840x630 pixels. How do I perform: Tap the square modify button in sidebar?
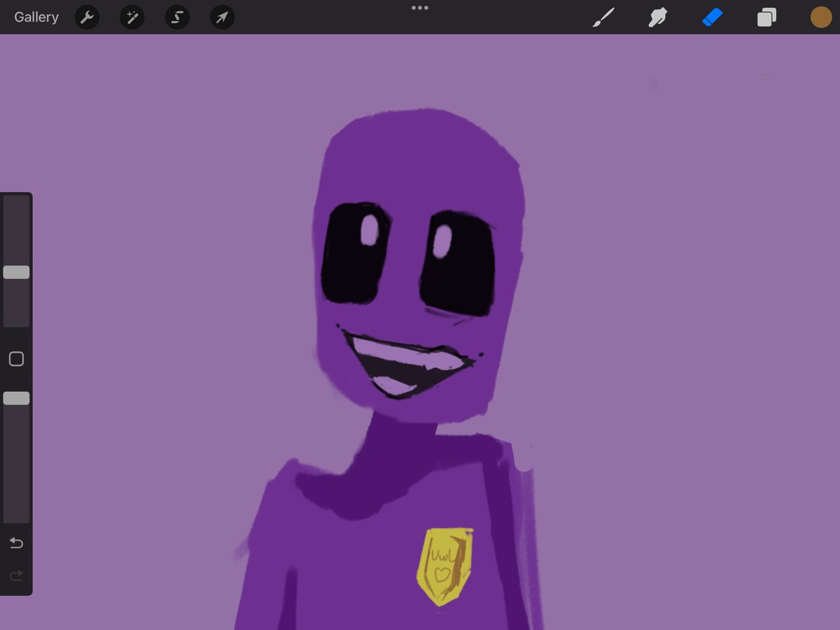coord(16,359)
